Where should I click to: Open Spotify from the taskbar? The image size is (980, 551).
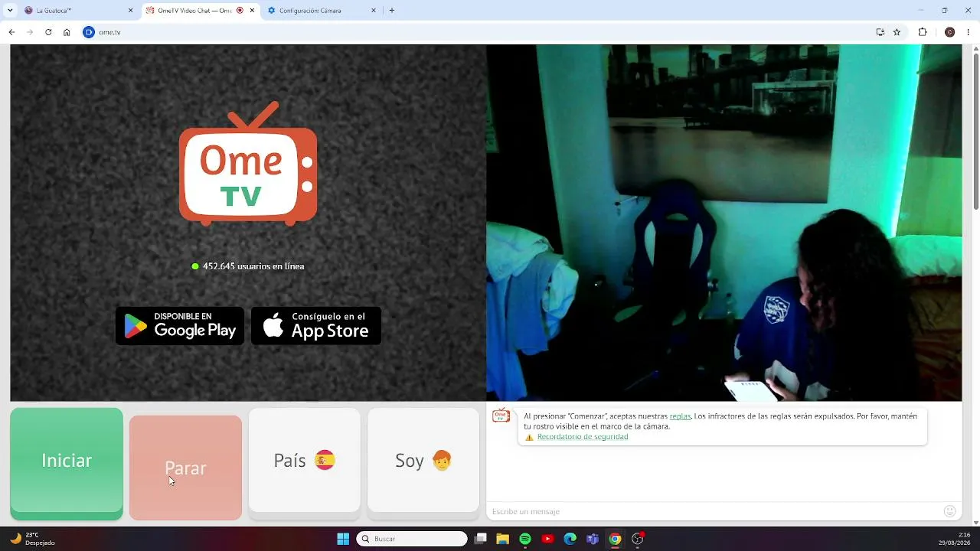(x=525, y=539)
